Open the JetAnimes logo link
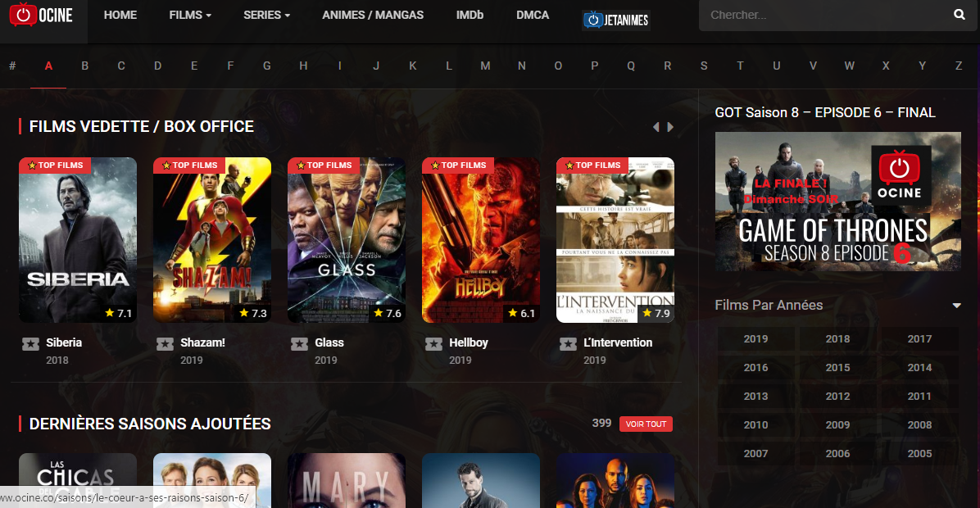 (616, 20)
